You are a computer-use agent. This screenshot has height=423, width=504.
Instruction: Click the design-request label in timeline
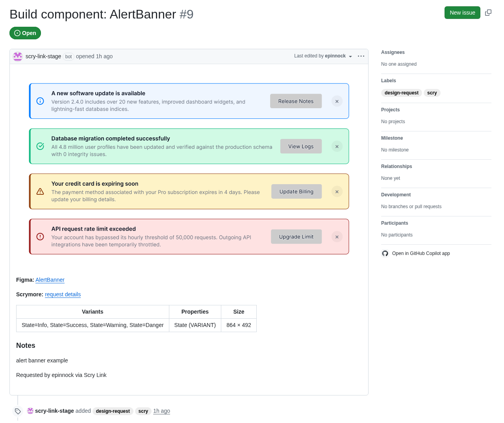(113, 411)
